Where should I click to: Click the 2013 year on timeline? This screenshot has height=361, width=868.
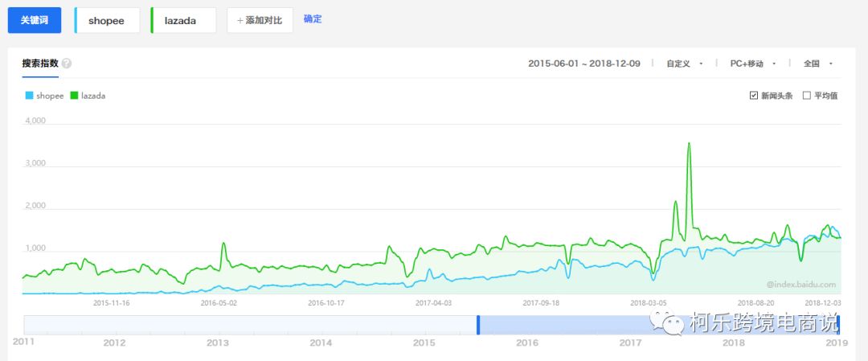(x=218, y=343)
